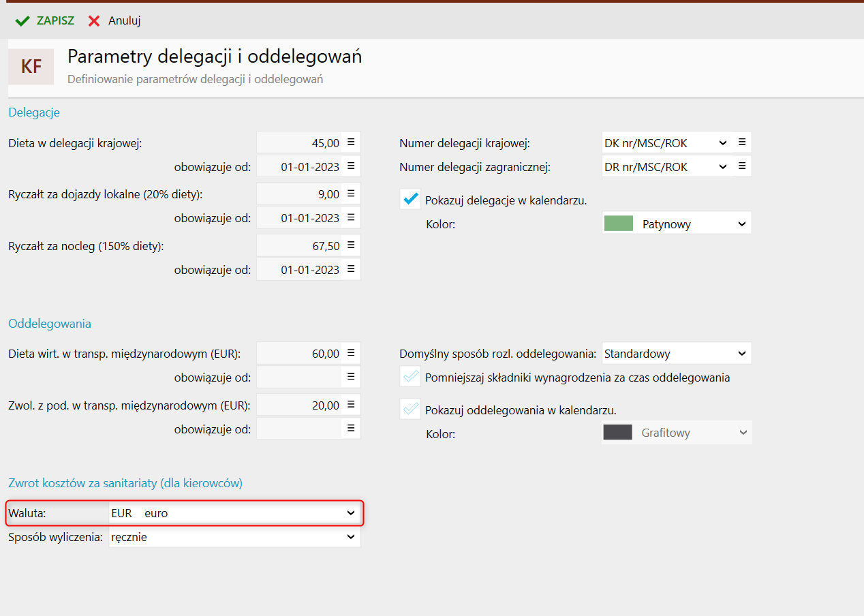Click the Dieta w delegacji krajowej 45,00 field
The image size is (864, 616).
299,143
